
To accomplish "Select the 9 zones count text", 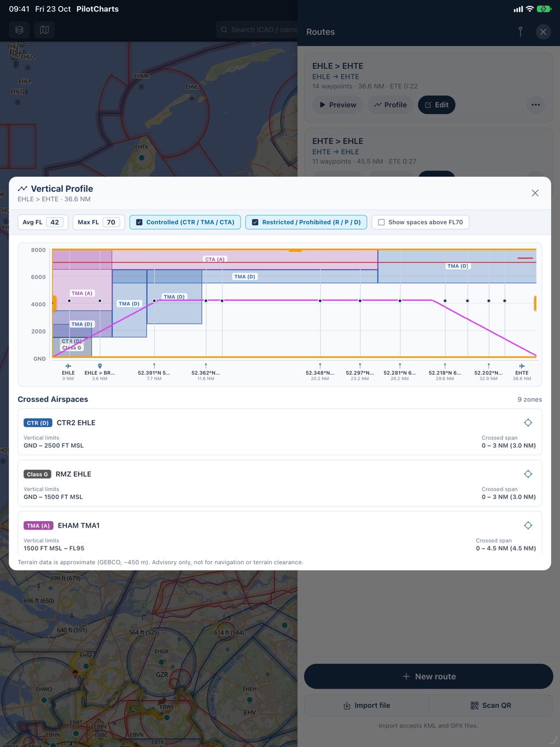I will tap(529, 399).
